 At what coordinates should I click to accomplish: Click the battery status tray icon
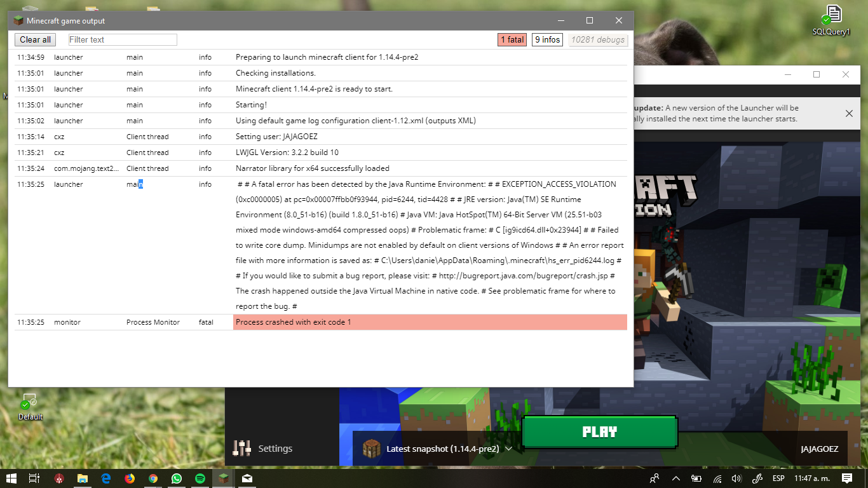[x=696, y=478]
